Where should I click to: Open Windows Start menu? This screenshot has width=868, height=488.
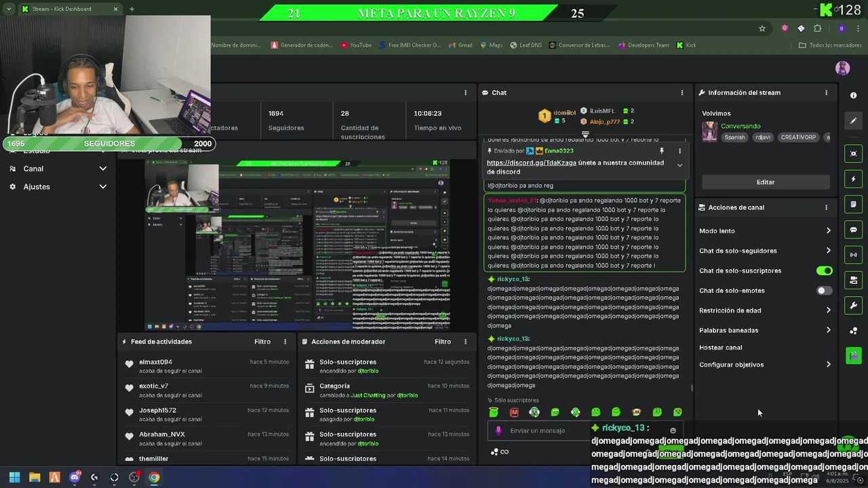coord(14,477)
